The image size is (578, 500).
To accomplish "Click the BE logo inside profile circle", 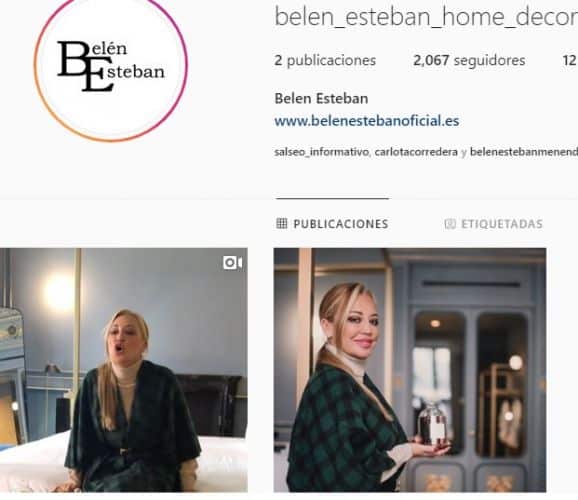I will point(111,66).
